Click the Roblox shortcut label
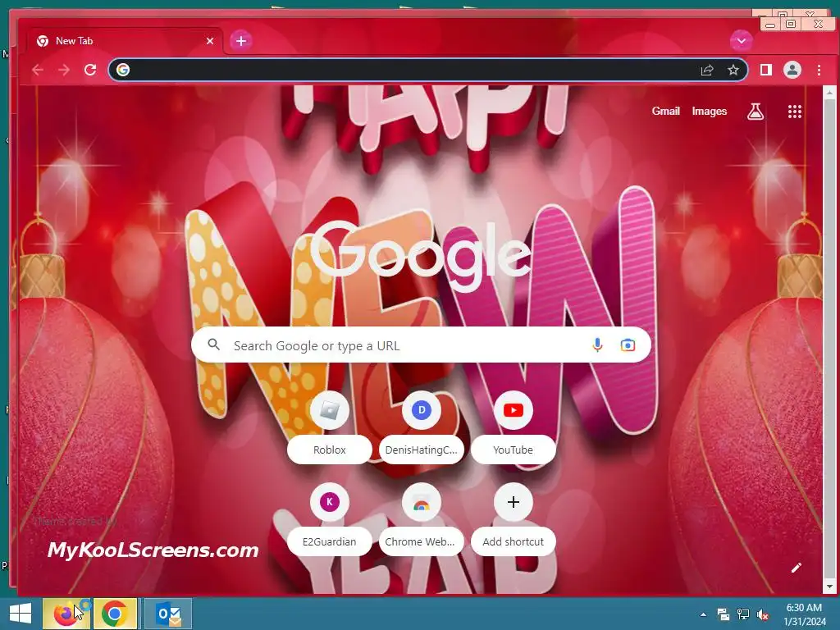Viewport: 840px width, 630px height. (x=330, y=450)
